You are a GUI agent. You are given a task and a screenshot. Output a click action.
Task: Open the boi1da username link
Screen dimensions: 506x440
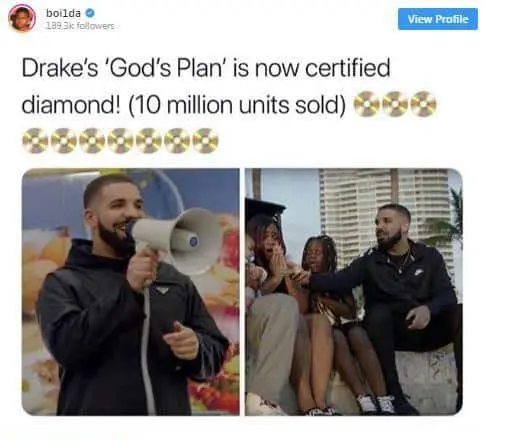click(63, 13)
